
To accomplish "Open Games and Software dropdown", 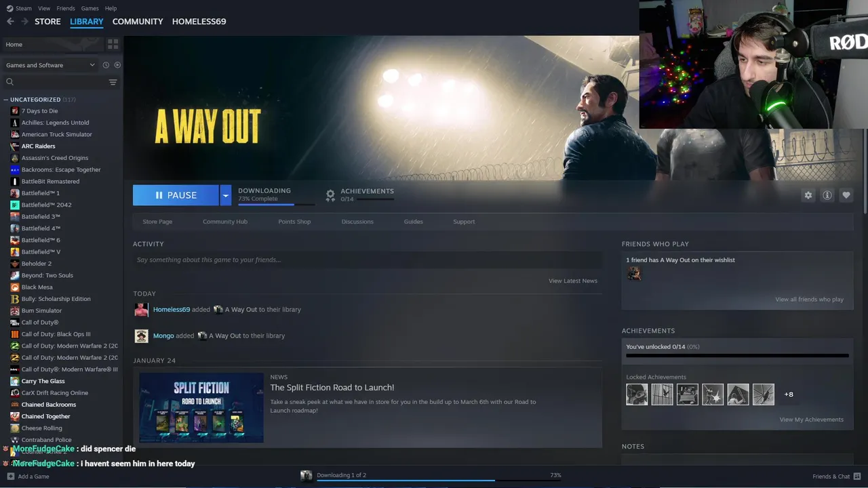I will tap(50, 65).
